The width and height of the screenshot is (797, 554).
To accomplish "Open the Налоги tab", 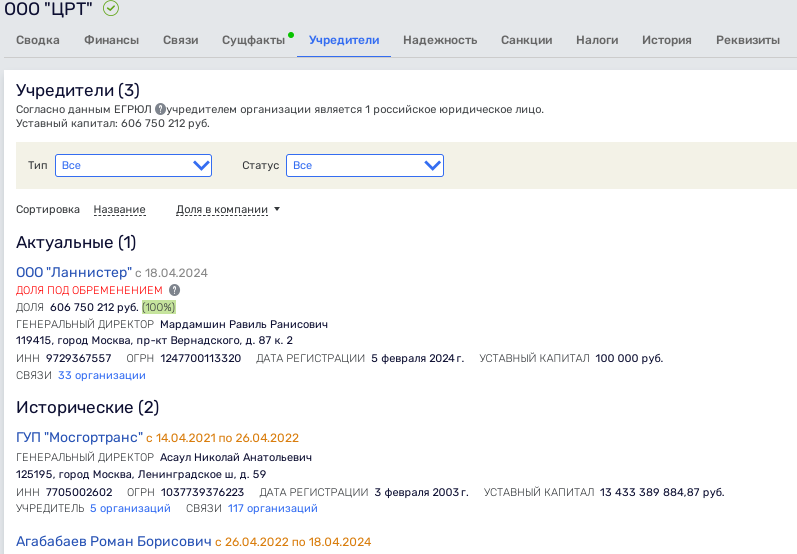I will (x=597, y=40).
